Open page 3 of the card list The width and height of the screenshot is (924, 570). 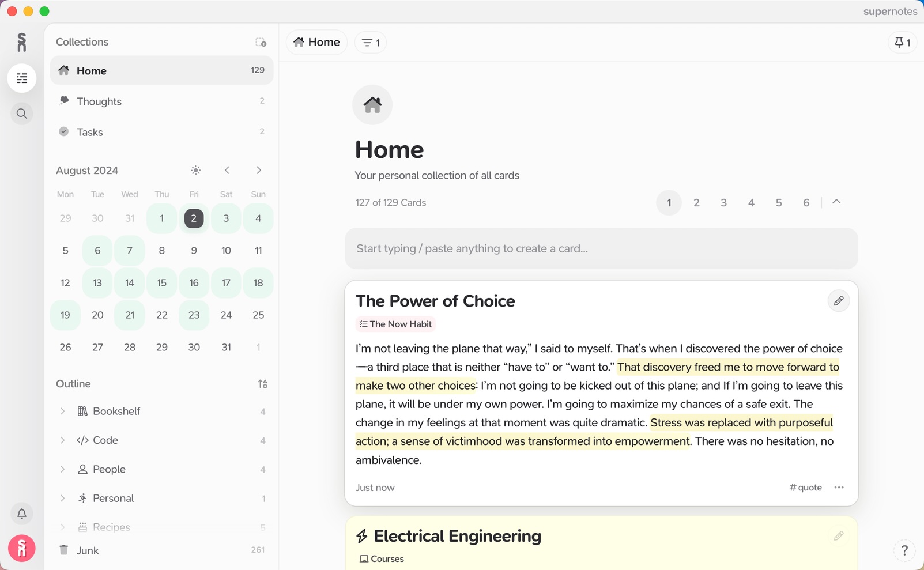click(723, 202)
